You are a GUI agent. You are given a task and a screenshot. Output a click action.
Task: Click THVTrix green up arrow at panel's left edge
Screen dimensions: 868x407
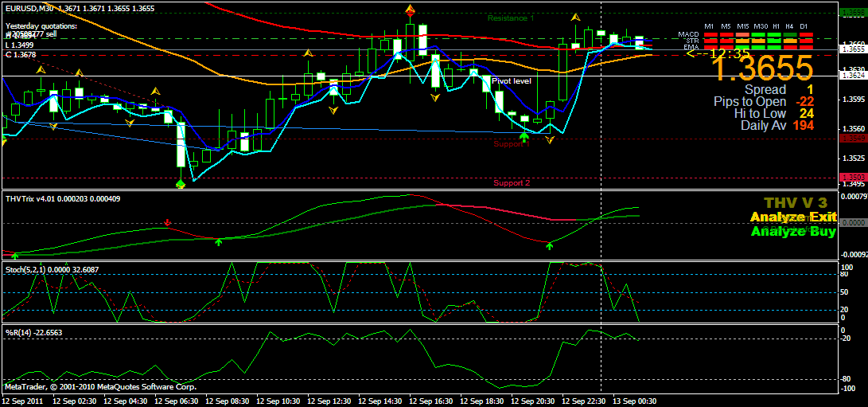(x=15, y=256)
